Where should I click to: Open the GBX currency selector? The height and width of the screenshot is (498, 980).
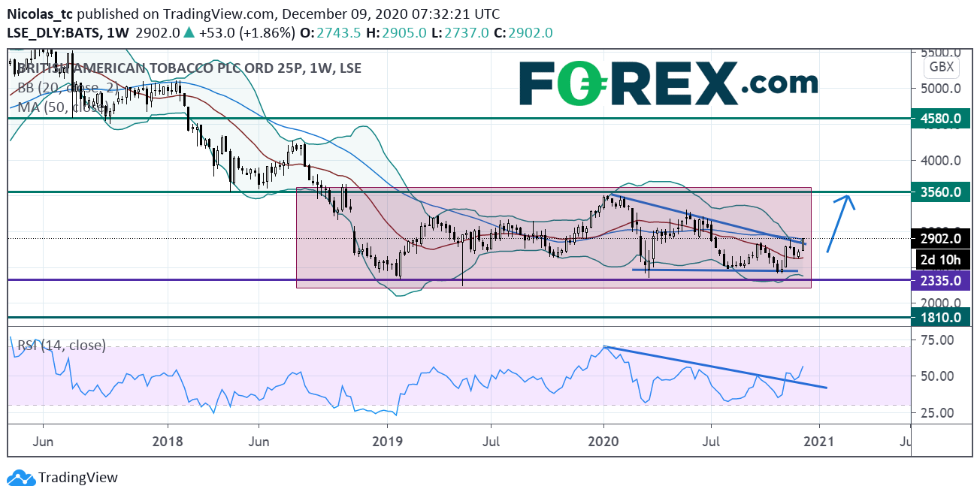click(943, 67)
